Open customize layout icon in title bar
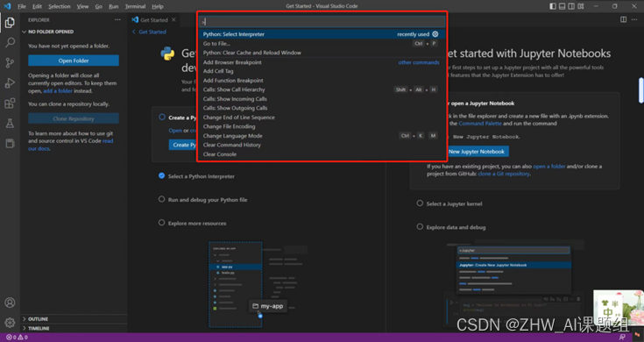This screenshot has width=644, height=342. (581, 6)
